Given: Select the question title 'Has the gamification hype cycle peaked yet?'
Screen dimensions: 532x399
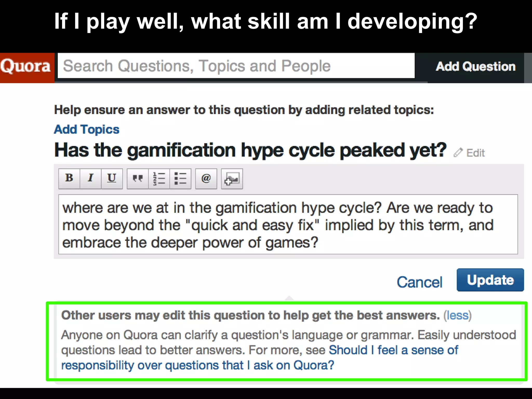Looking at the screenshot, I should (250, 150).
